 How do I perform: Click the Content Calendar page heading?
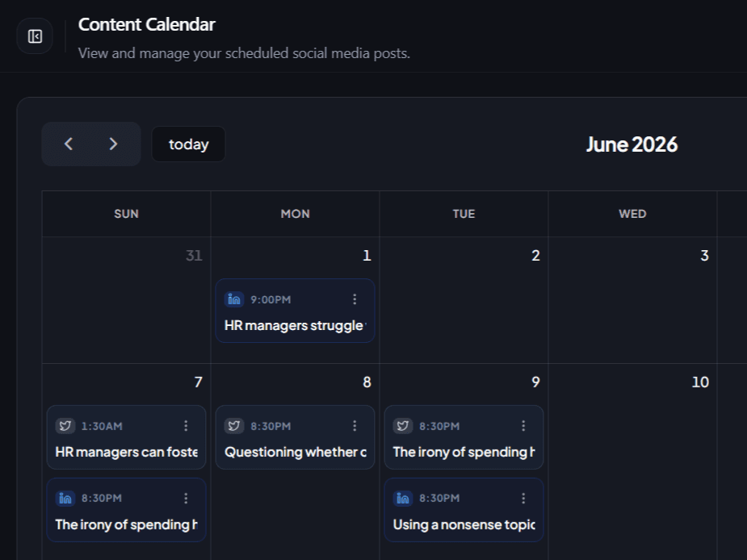click(x=147, y=25)
